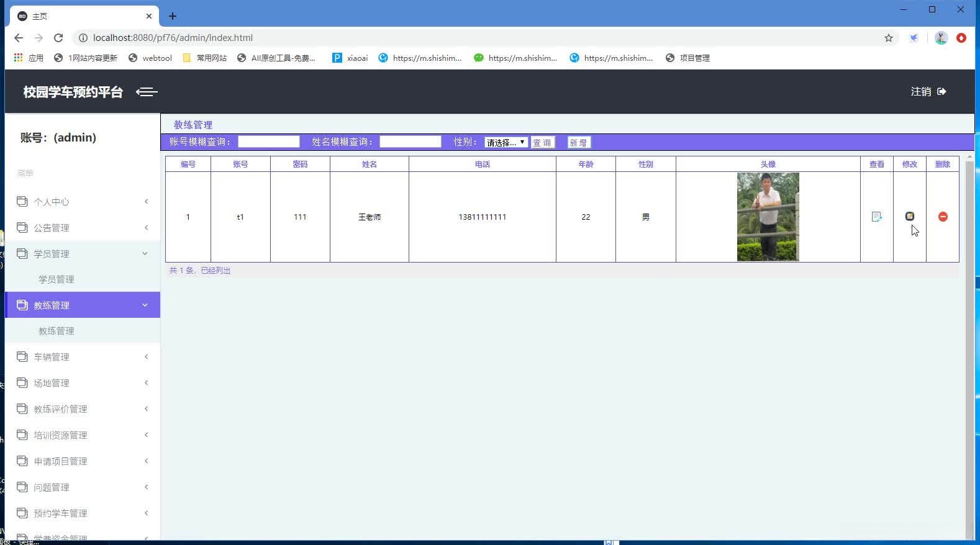Select 预约学车管理 in the sidebar
The height and width of the screenshot is (545, 980).
tap(83, 513)
